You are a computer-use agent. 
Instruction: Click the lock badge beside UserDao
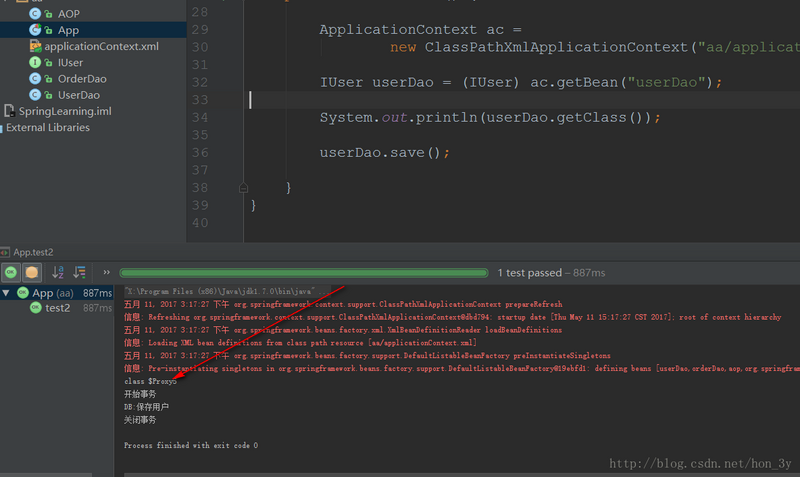(48, 95)
